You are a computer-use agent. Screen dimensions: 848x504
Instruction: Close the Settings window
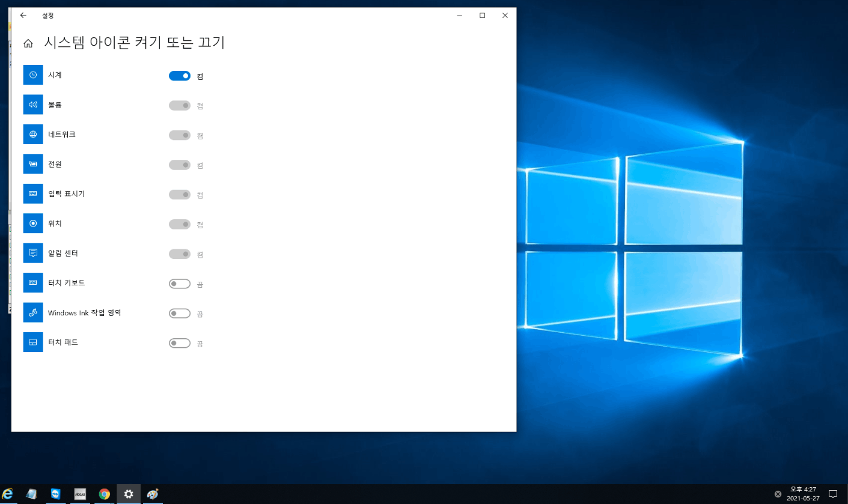tap(505, 15)
